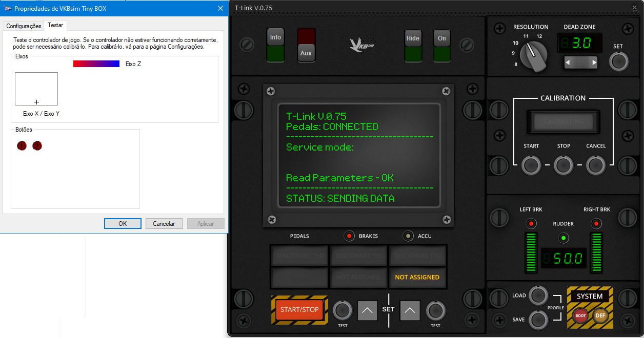Click "STATUS: SENDING DATA" text
The height and width of the screenshot is (338, 644).
click(340, 198)
